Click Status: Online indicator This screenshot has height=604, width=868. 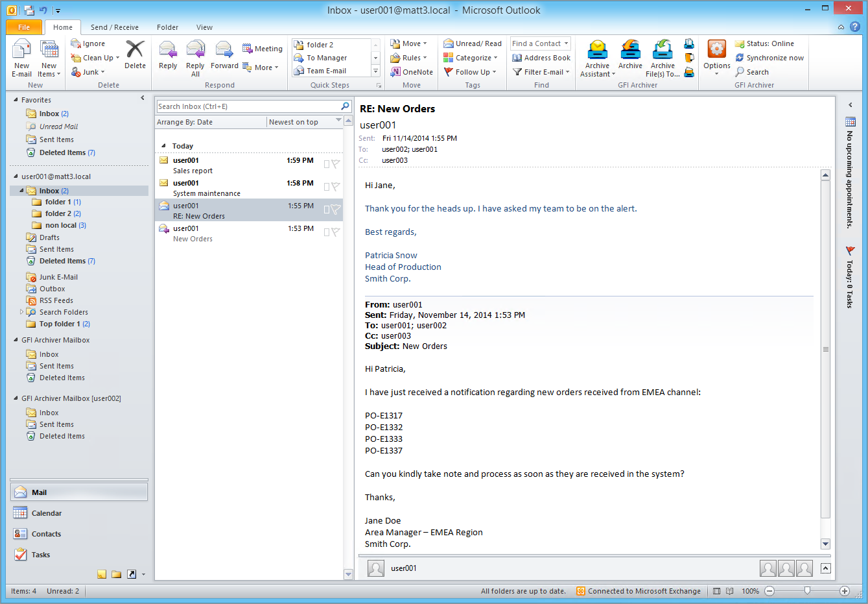click(x=764, y=43)
